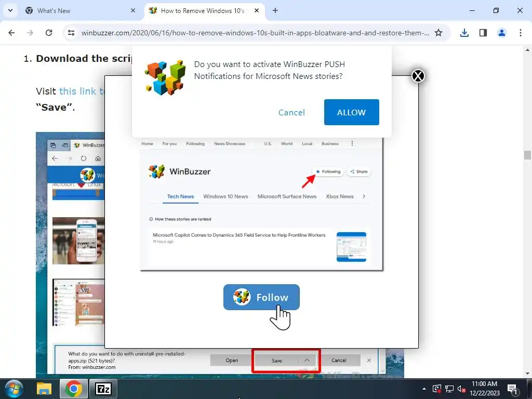Expand the Save options caret arrow

pos(307,361)
